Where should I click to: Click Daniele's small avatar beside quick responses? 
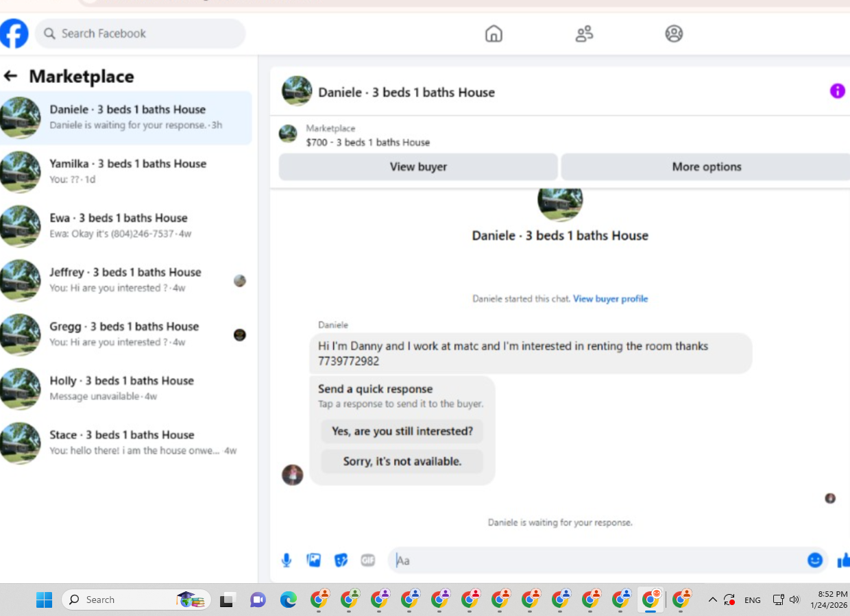pos(293,475)
